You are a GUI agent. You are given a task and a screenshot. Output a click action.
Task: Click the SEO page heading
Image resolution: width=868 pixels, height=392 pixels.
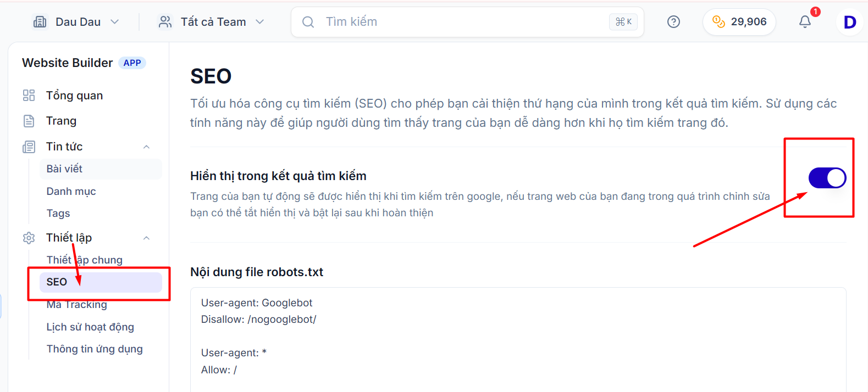211,76
